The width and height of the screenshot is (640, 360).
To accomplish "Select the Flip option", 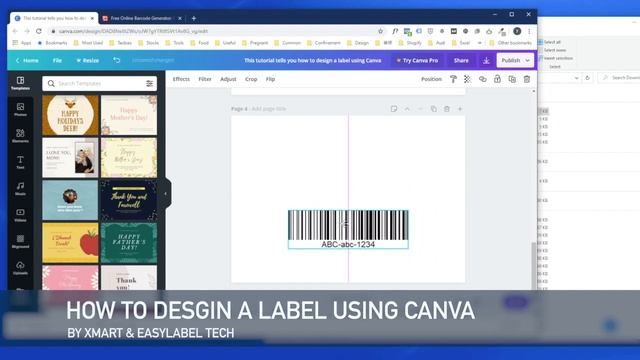I will click(x=270, y=79).
